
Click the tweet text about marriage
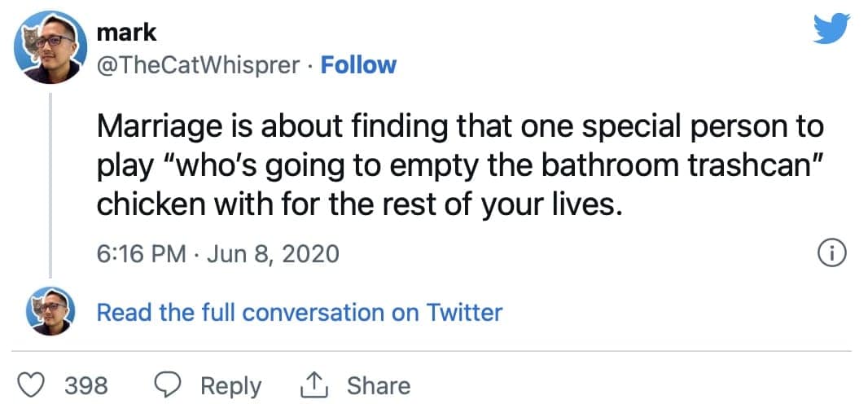point(461,166)
